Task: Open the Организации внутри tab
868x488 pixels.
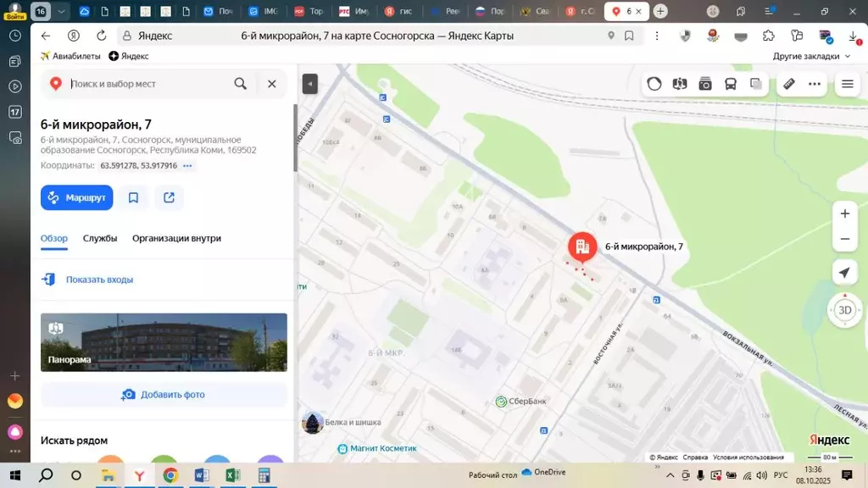Action: point(176,238)
